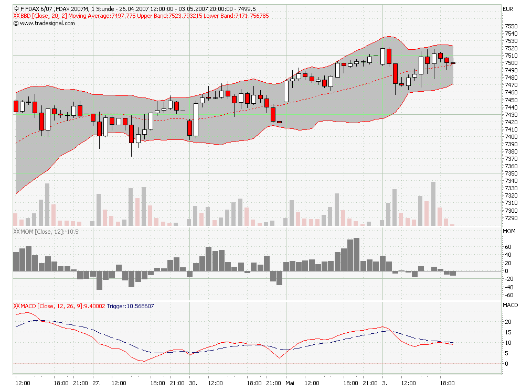Click the 'Lower Band:7471.756785' value
This screenshot has height=392, width=532.
pyautogui.click(x=236, y=16)
